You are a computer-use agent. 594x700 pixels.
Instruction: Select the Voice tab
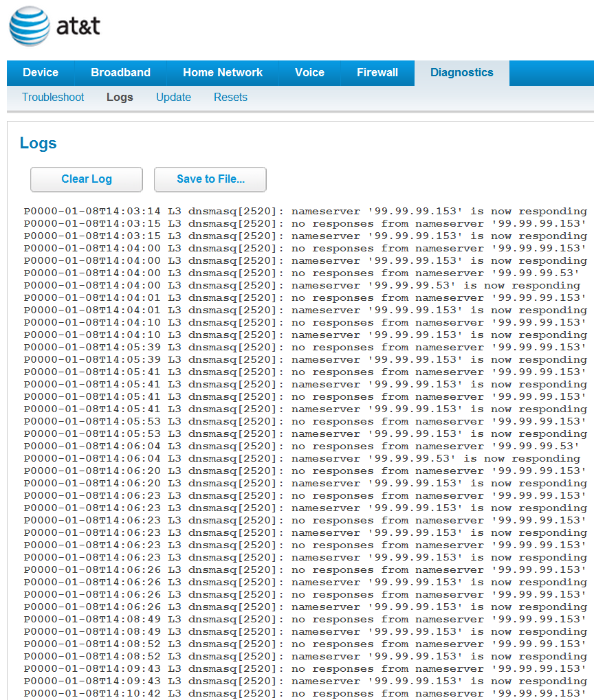click(x=309, y=73)
